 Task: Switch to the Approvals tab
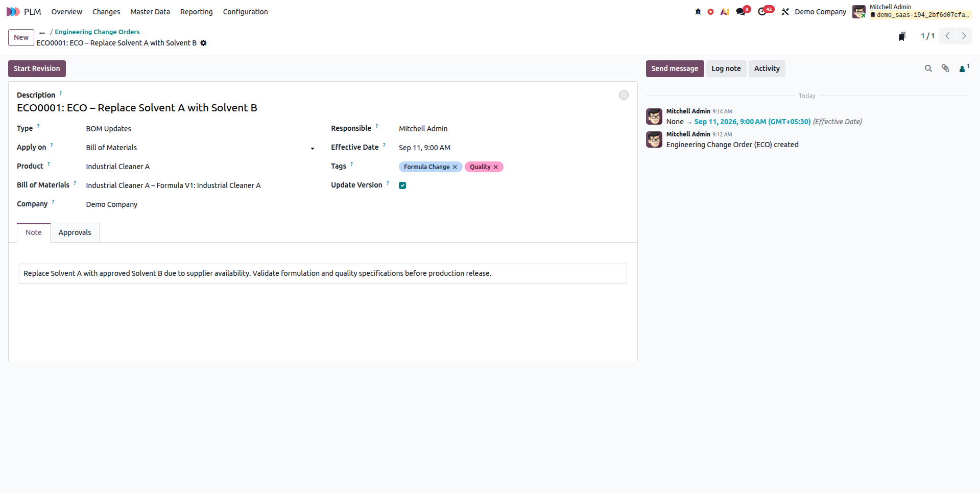pyautogui.click(x=75, y=232)
